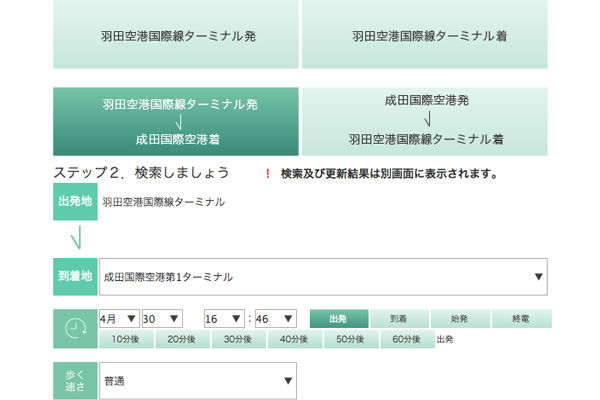Screen dimensions: 600x400
Task: Click small 出発 text after 60分後
Action: (445, 340)
